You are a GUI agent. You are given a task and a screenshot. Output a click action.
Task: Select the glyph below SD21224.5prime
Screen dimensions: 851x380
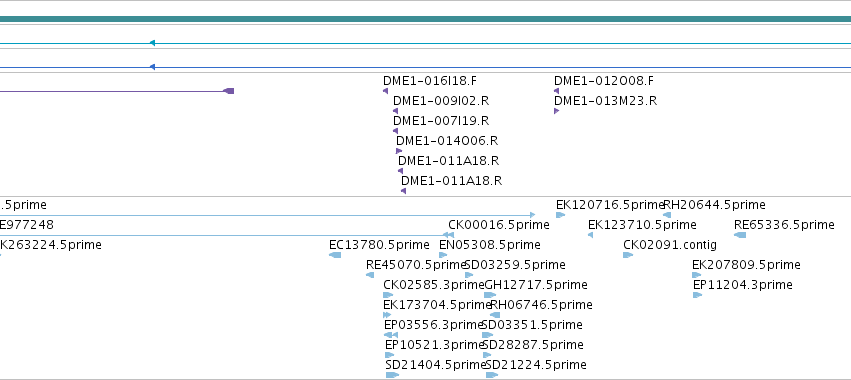492,375
